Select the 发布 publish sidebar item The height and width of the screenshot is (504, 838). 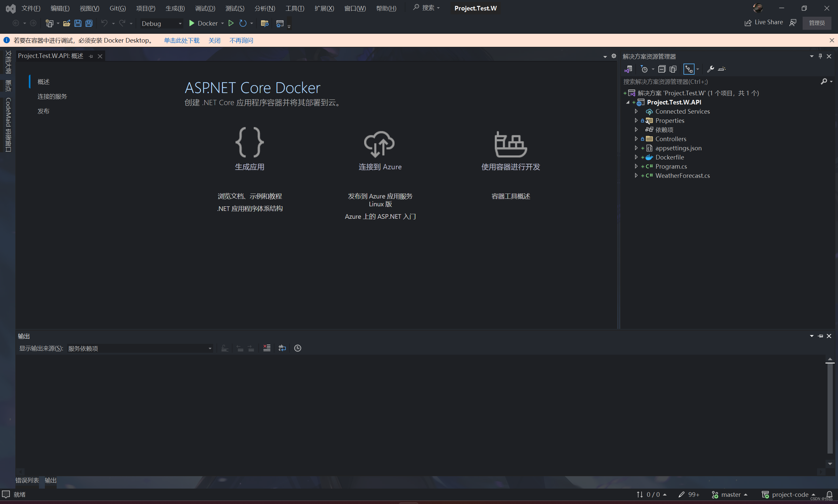point(44,111)
